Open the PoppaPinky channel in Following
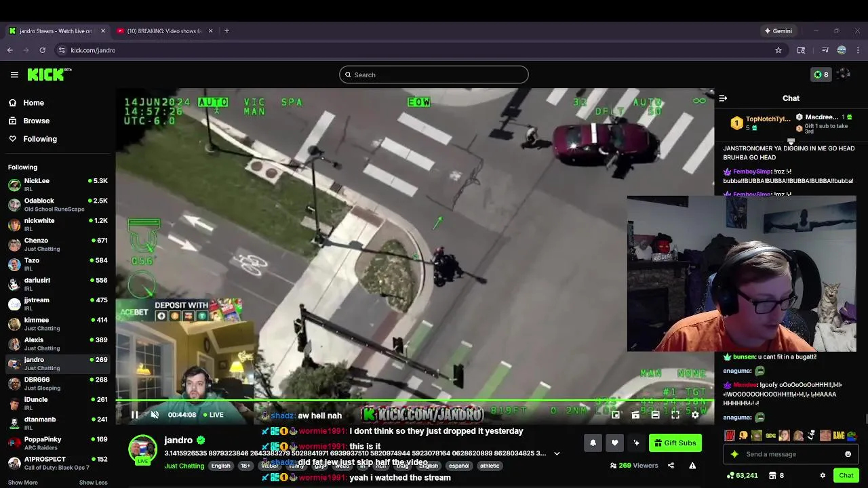The height and width of the screenshot is (488, 868). point(58,443)
